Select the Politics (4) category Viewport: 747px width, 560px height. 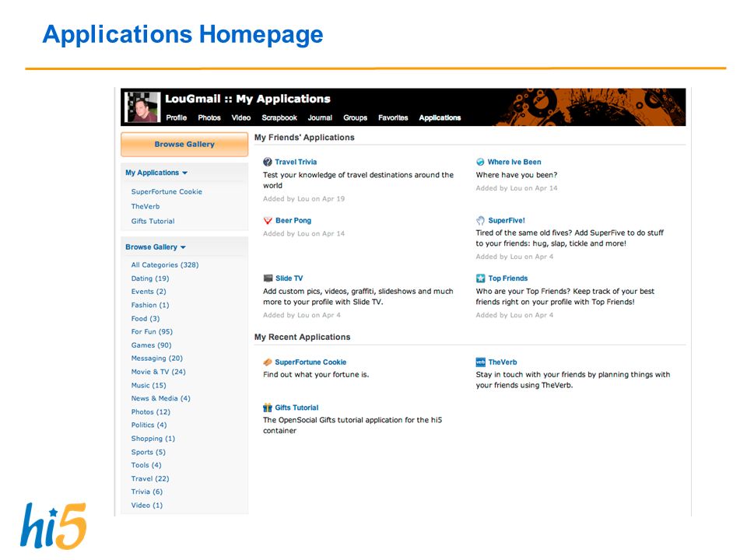(149, 425)
